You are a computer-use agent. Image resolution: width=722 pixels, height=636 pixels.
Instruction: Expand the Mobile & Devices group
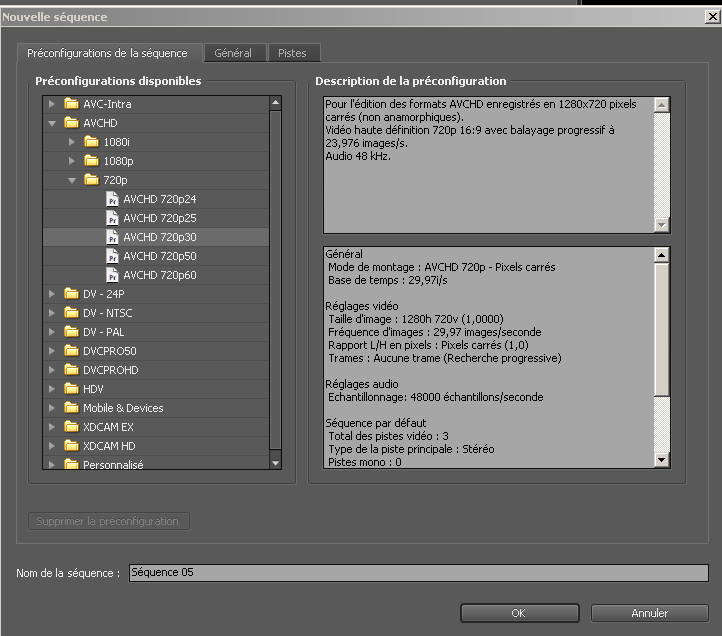click(x=52, y=408)
